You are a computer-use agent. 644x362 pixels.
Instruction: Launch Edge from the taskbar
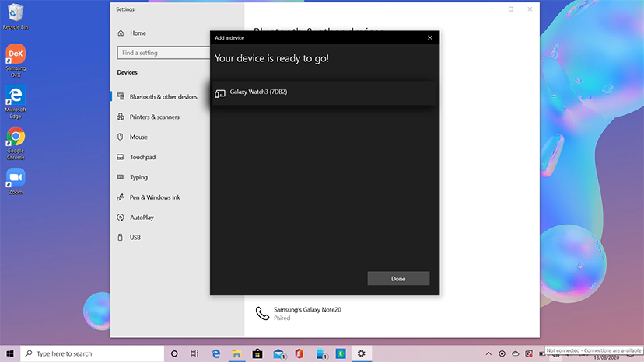click(x=215, y=353)
